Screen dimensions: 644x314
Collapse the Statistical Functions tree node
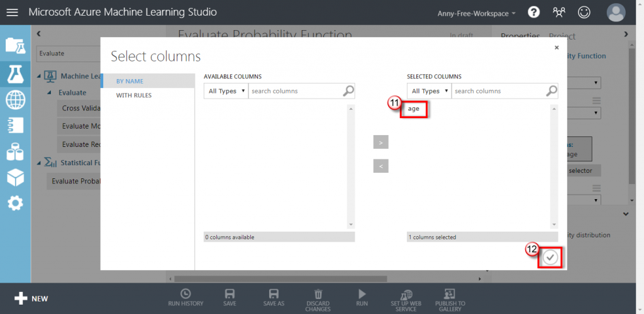[x=39, y=163]
